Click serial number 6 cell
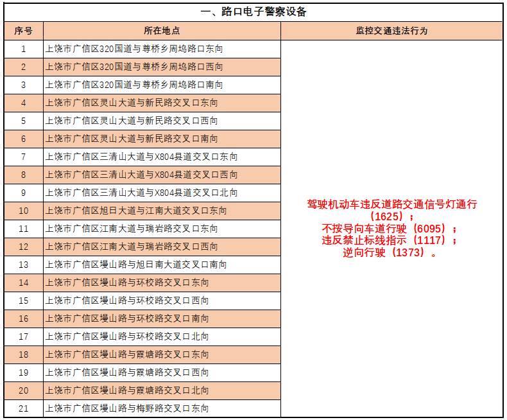Image resolution: width=507 pixels, height=420 pixels. [23, 139]
